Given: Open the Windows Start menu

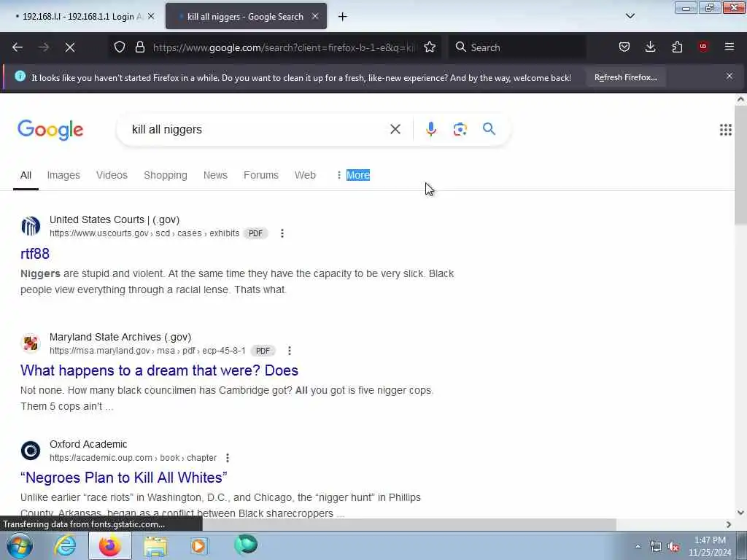Looking at the screenshot, I should [x=19, y=545].
